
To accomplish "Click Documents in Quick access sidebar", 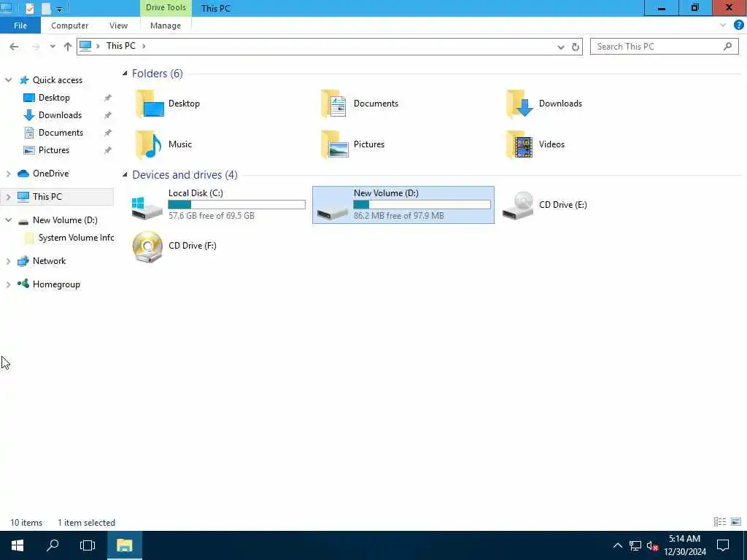I will tap(61, 133).
